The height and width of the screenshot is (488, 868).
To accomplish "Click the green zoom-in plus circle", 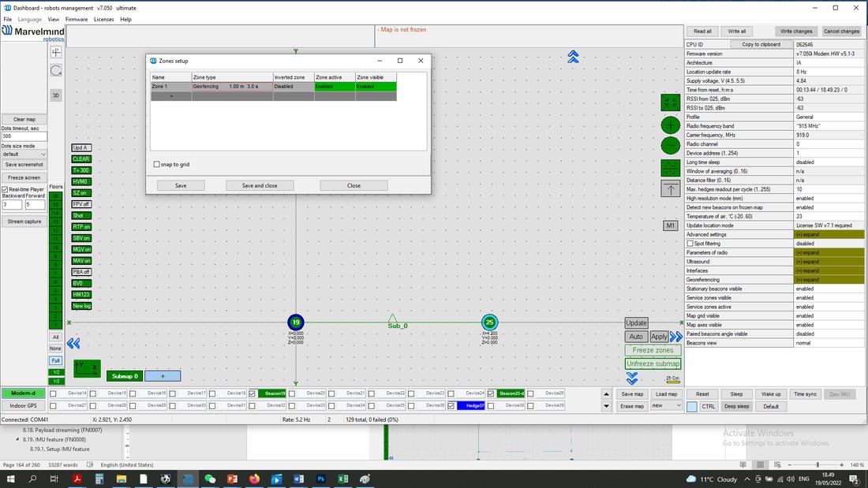I will click(671, 125).
